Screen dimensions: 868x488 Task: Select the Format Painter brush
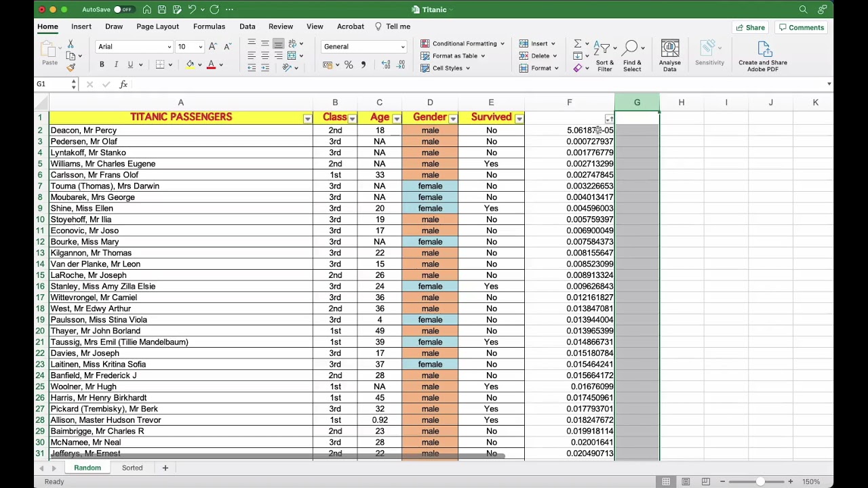coord(71,67)
